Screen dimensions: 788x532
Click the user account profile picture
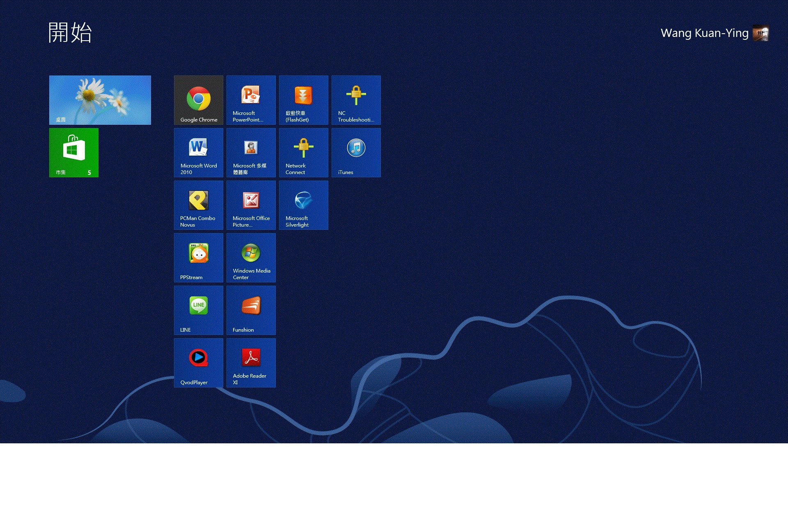click(x=761, y=33)
